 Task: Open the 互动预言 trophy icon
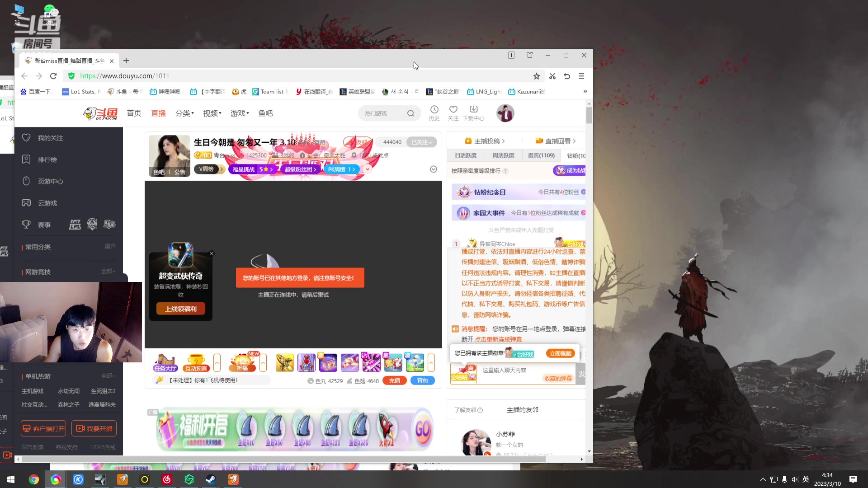(x=196, y=362)
